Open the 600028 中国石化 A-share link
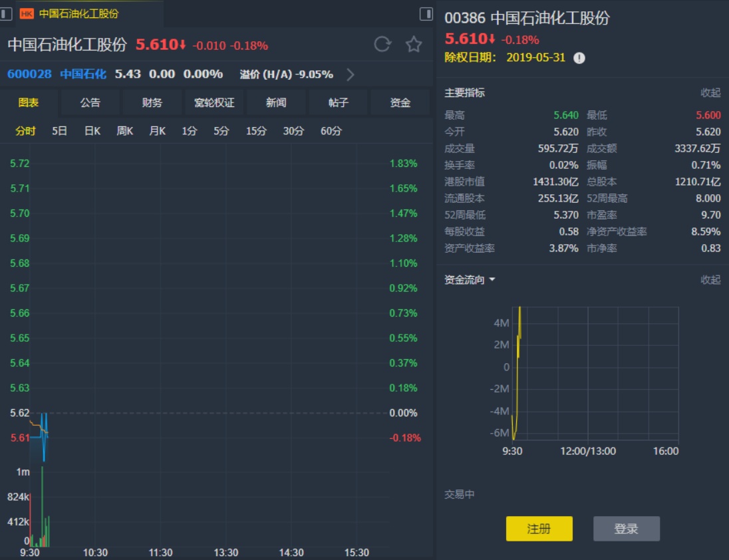This screenshot has width=729, height=560. [x=57, y=74]
